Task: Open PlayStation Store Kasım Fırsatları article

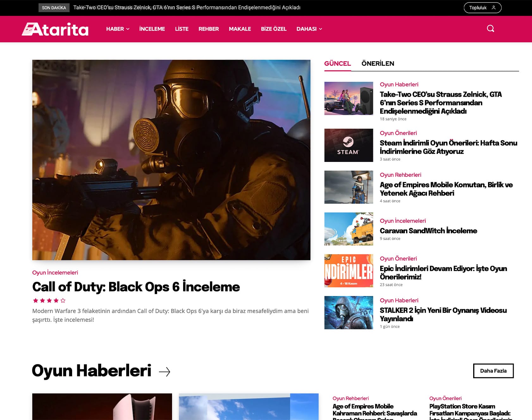Action: (470, 411)
